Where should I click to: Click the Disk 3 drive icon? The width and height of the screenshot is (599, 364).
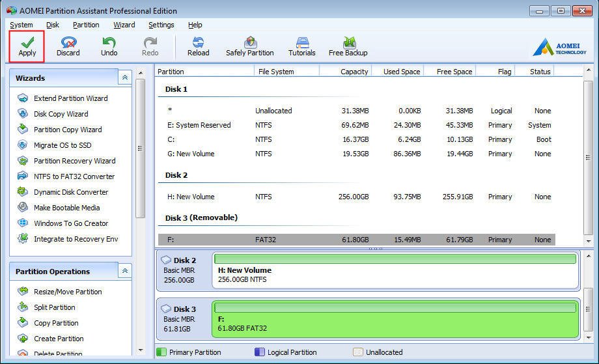(166, 309)
